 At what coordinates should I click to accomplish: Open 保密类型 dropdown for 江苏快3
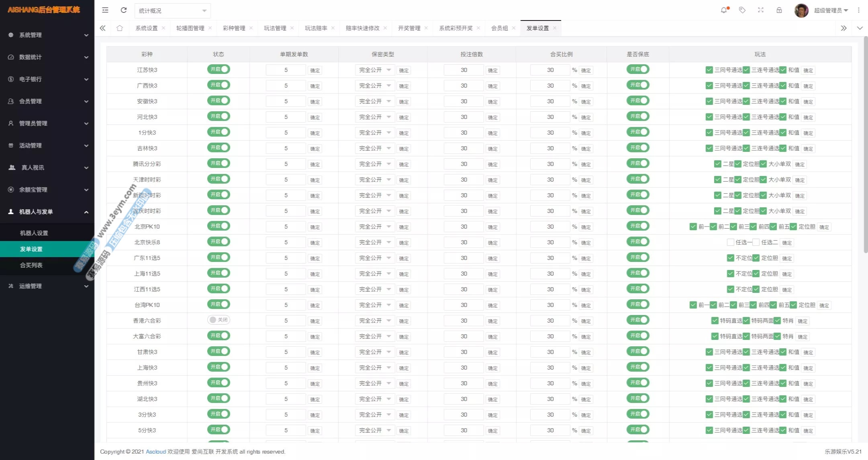click(375, 70)
